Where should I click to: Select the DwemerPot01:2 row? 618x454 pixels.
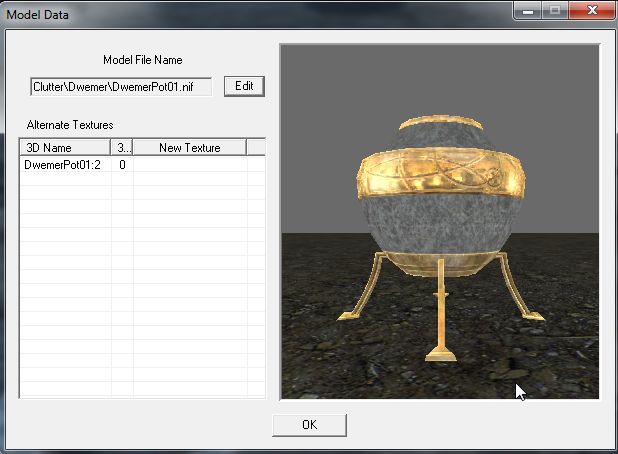(x=142, y=165)
